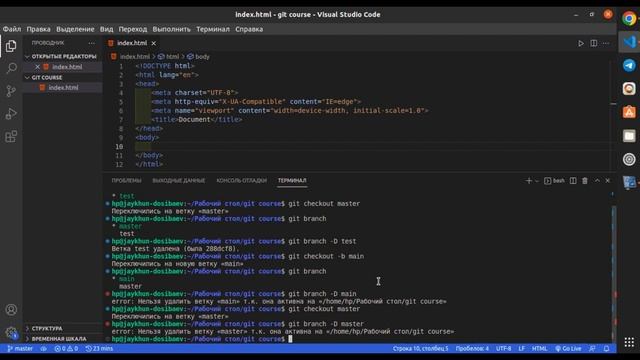Screen dimensions: 640x360
Task: Click master branch in status bar
Action: point(20,349)
